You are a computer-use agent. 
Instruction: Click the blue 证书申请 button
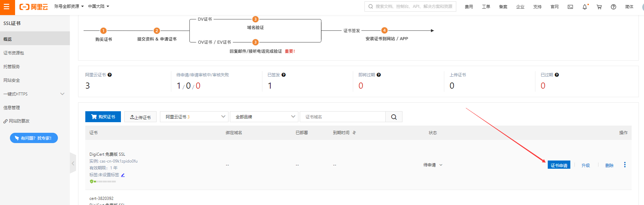[559, 165]
